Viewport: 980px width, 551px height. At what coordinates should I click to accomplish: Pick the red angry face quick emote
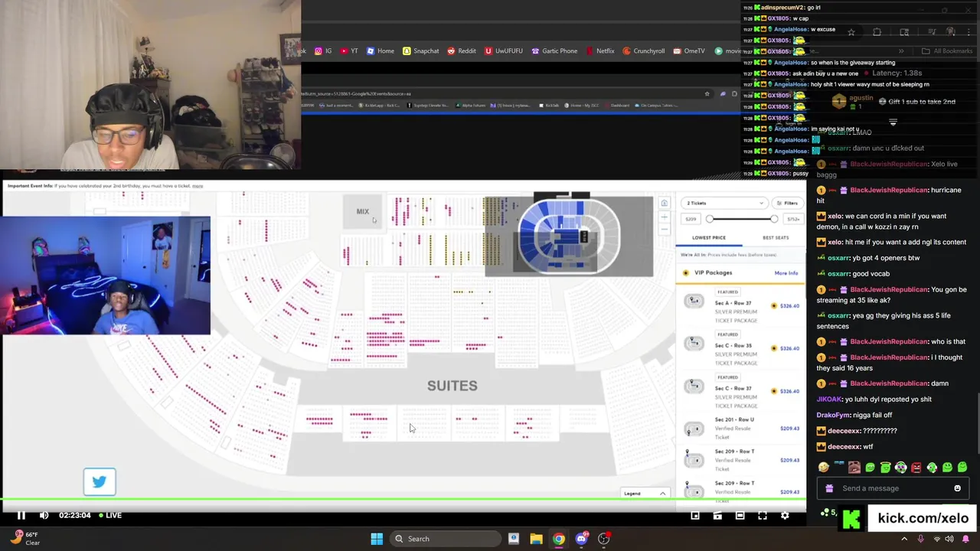coord(916,468)
